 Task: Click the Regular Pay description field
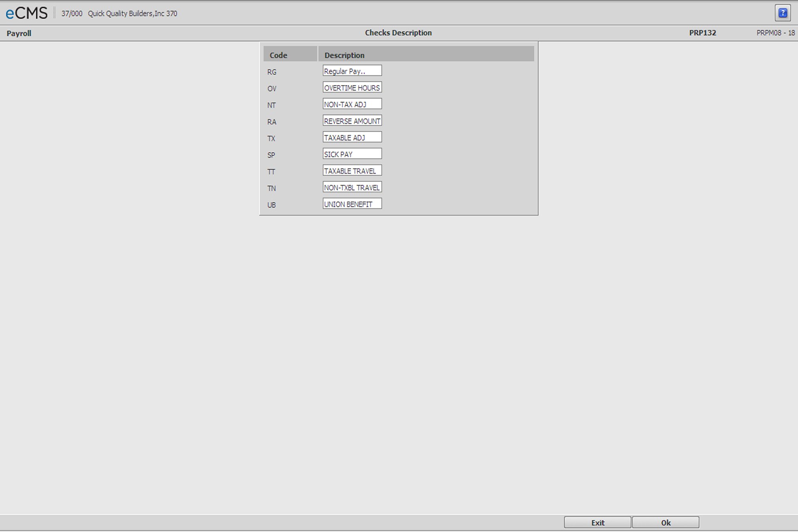point(352,70)
